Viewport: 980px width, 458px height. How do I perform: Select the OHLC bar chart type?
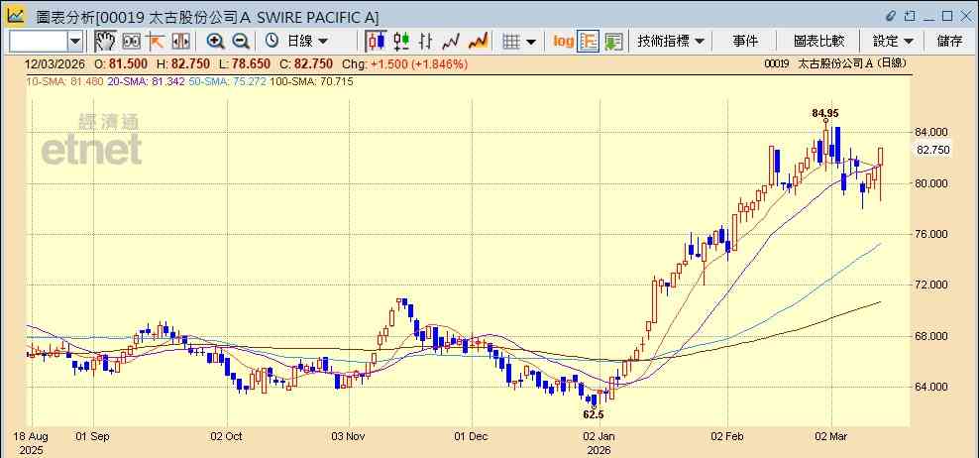(426, 42)
